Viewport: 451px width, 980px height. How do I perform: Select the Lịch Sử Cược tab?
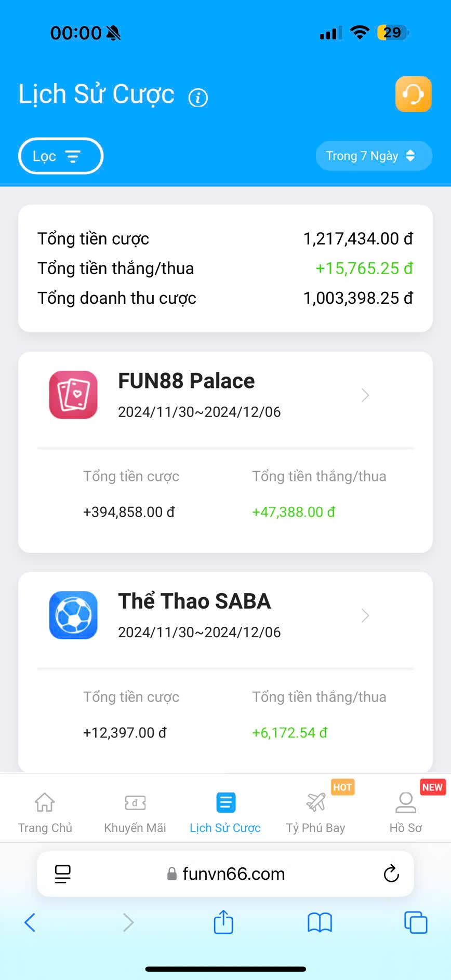coord(225,811)
